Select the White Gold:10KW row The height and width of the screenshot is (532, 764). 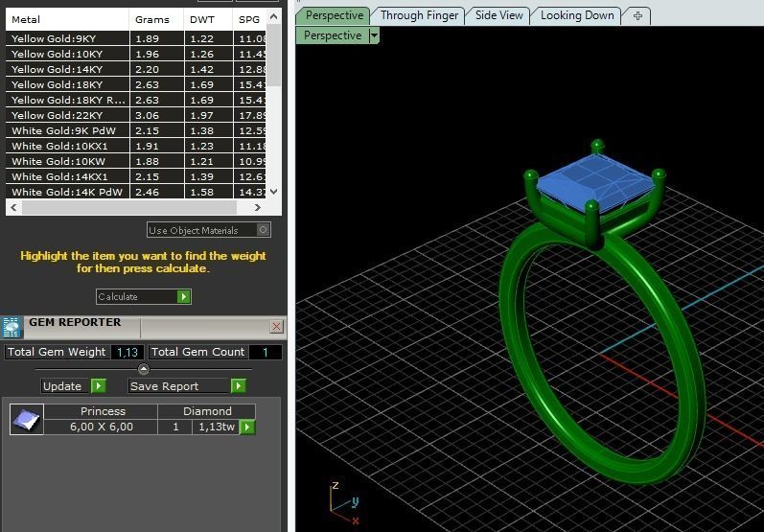[136, 161]
